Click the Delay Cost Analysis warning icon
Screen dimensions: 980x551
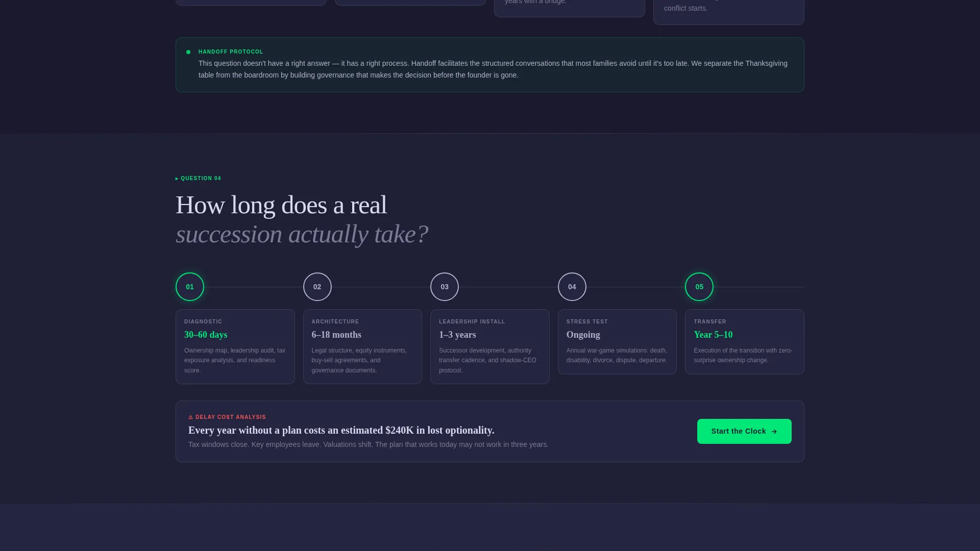click(191, 417)
